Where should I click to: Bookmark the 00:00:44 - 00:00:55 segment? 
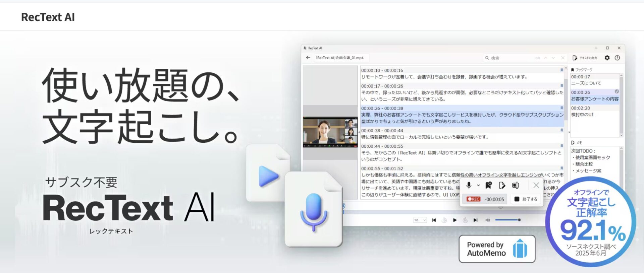(561, 146)
